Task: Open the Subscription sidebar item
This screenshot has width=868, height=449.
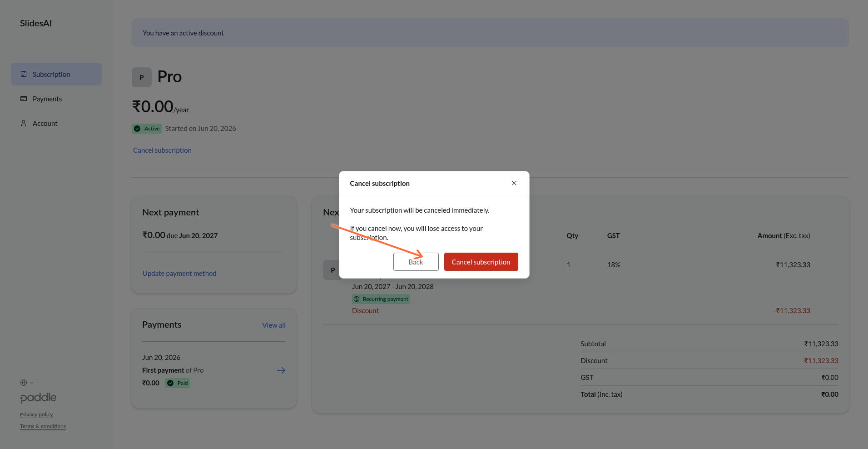Action: (56, 74)
